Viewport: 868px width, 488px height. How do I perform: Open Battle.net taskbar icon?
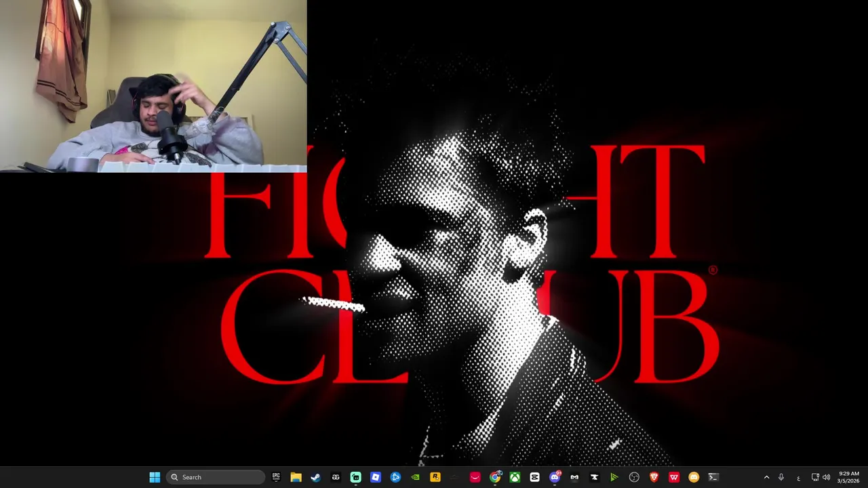pos(395,477)
